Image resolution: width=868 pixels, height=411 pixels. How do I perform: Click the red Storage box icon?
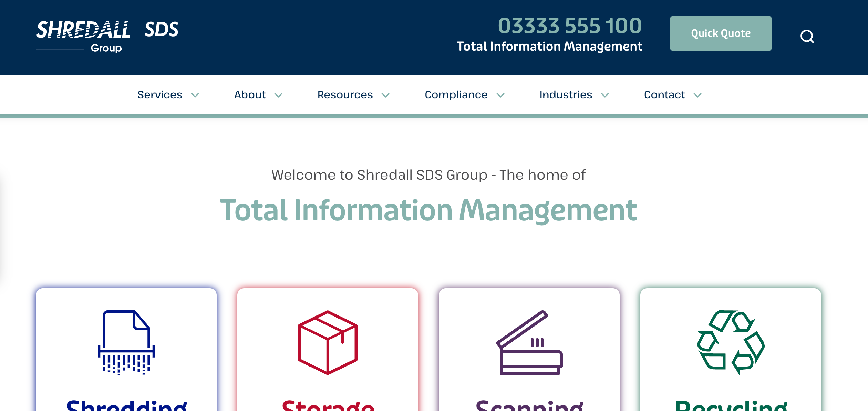(328, 342)
